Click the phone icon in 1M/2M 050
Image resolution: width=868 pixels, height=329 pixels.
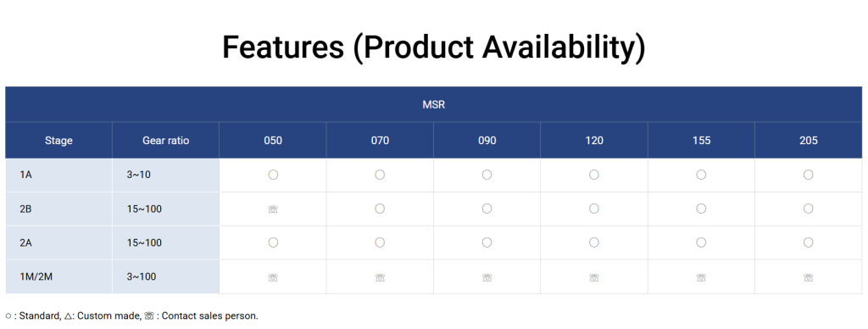[273, 277]
